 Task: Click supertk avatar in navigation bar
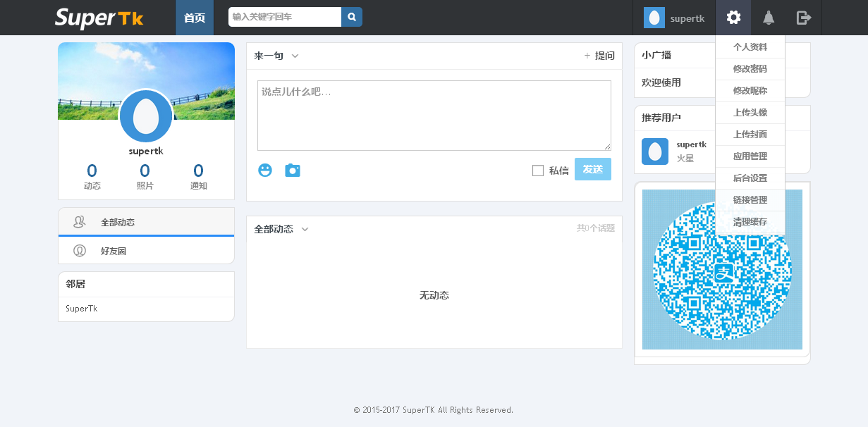pos(654,18)
